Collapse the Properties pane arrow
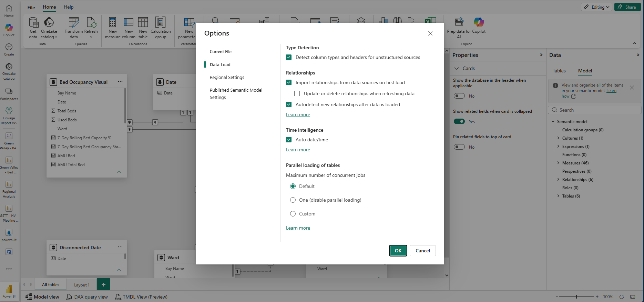The height and width of the screenshot is (302, 644). point(541,55)
